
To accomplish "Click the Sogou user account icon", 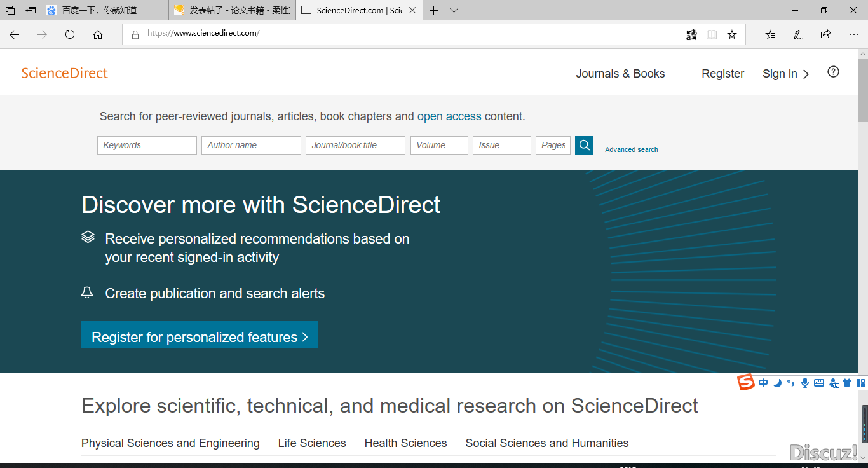I will pyautogui.click(x=833, y=383).
